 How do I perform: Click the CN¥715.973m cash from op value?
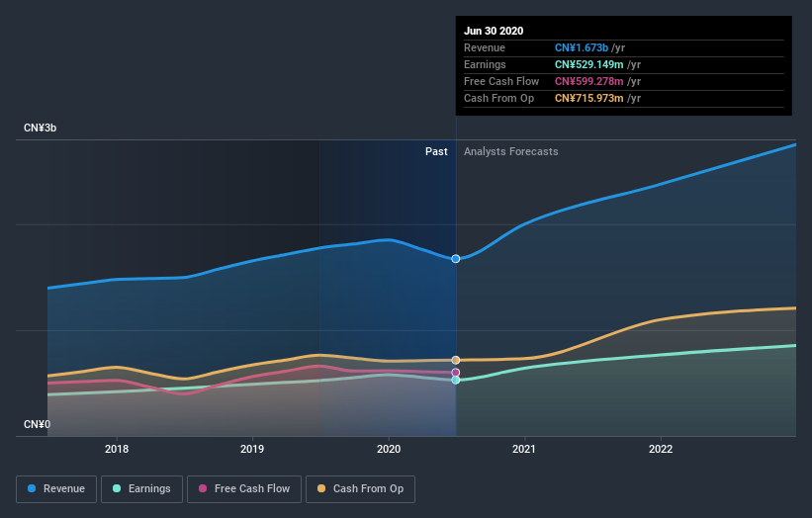pos(588,98)
